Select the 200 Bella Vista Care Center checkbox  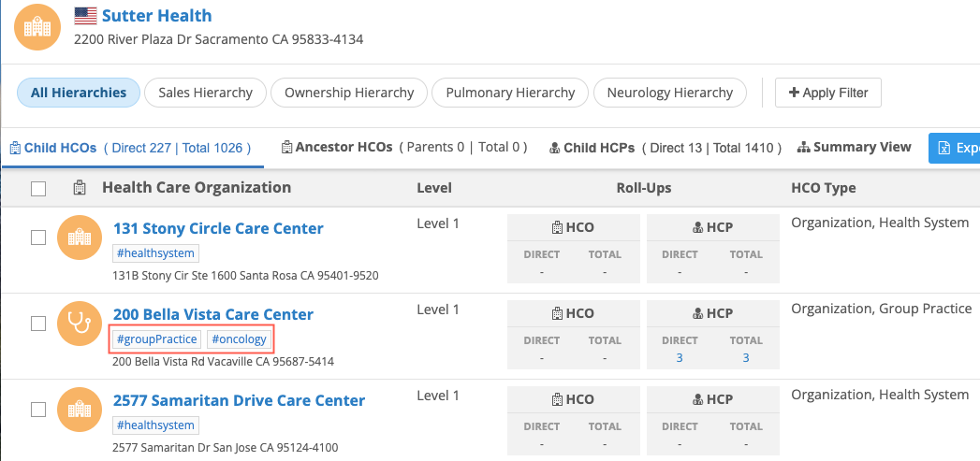click(38, 324)
